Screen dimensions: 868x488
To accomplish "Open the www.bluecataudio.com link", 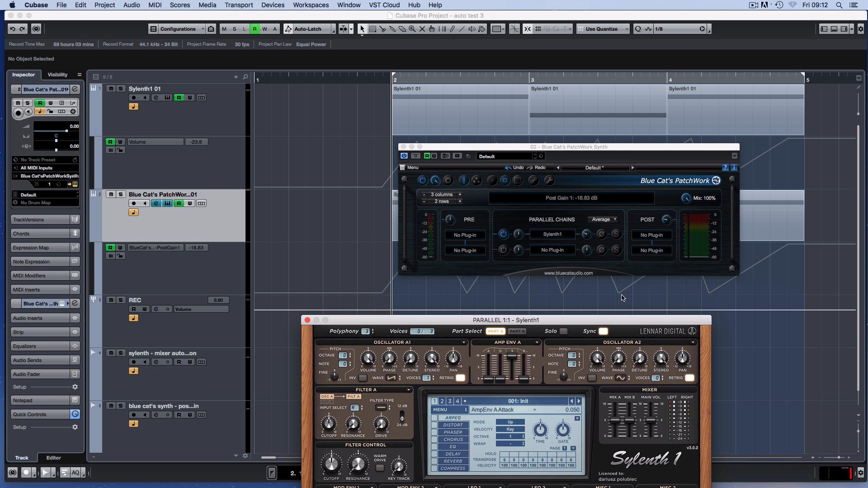I will pyautogui.click(x=568, y=273).
